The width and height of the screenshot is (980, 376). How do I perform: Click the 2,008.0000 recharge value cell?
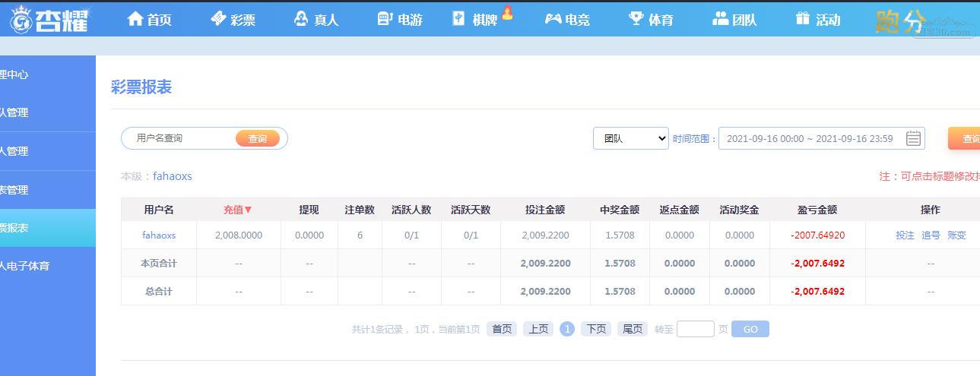coord(239,235)
